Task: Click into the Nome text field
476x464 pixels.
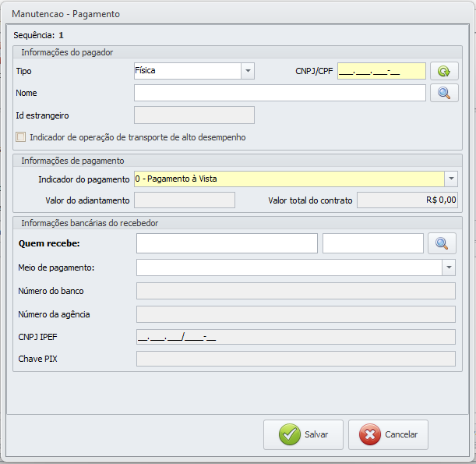Action: pos(280,93)
